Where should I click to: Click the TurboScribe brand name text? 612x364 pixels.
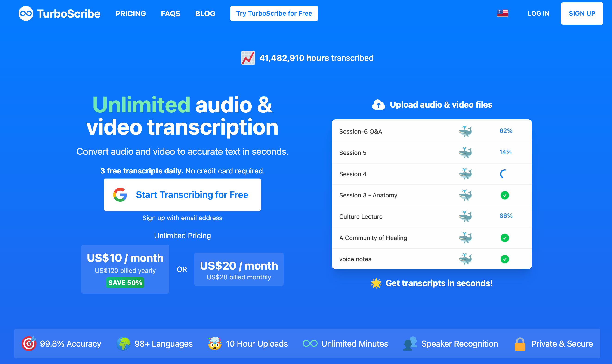(x=69, y=14)
